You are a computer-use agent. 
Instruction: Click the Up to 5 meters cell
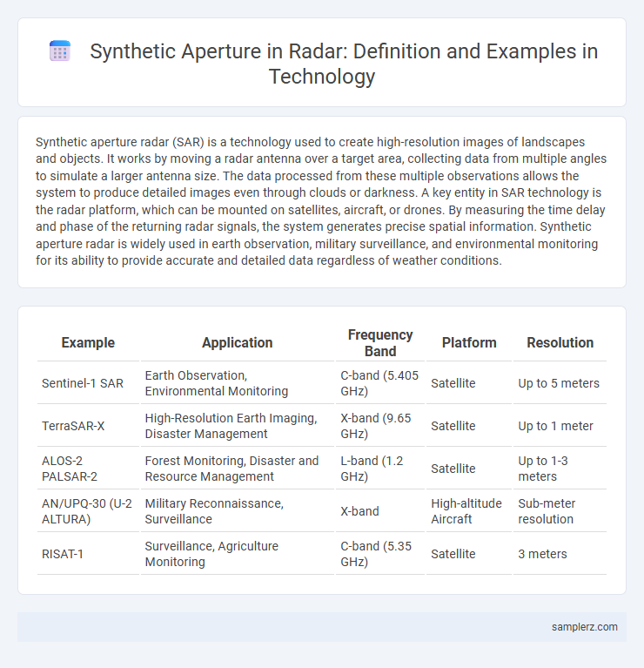point(560,383)
